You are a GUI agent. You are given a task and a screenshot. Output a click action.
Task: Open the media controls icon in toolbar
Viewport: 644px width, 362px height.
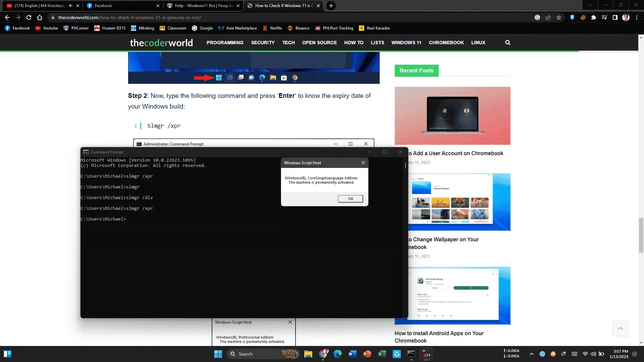point(604,17)
